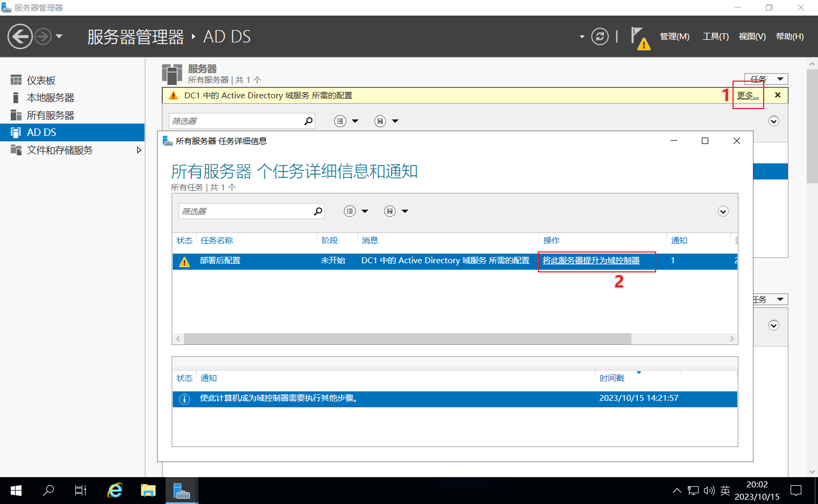Screen dimensions: 818x504
Task: Show hidden tray icons chevron
Action: pyautogui.click(x=677, y=491)
